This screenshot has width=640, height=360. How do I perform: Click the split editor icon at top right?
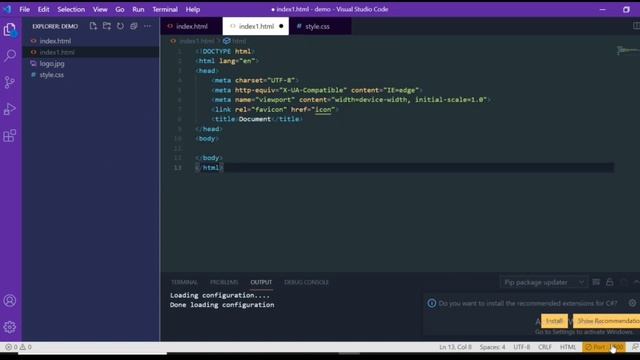pyautogui.click(x=636, y=26)
